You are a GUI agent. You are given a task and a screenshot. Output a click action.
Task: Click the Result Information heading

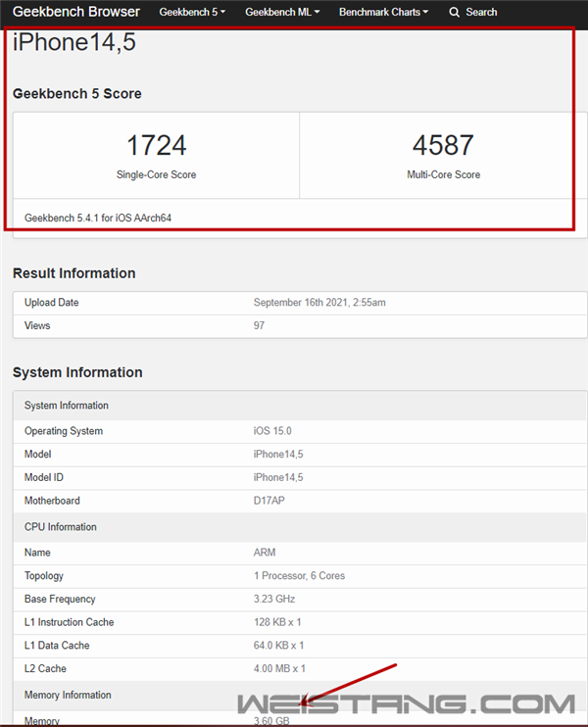tap(74, 273)
